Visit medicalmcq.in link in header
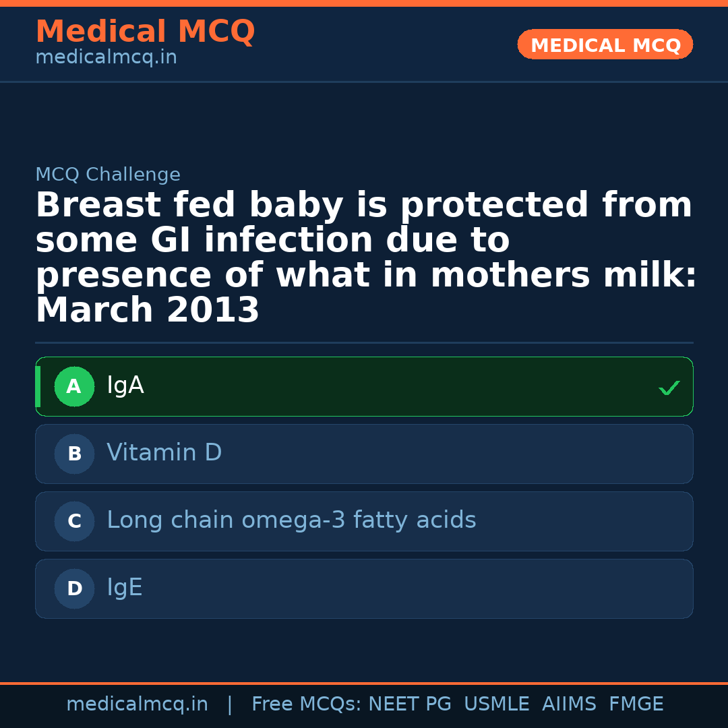Screen dimensions: 728x728 click(106, 58)
